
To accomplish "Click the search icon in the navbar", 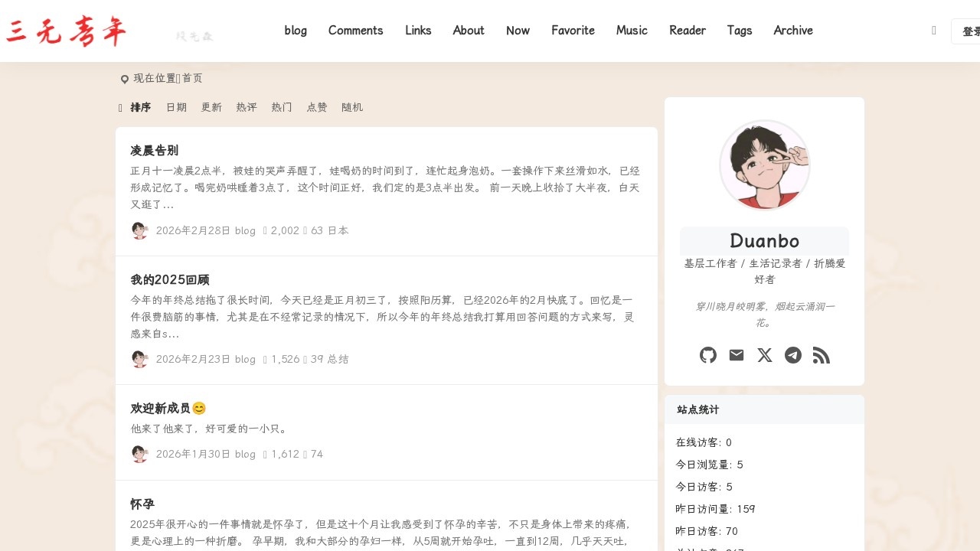I will (933, 31).
